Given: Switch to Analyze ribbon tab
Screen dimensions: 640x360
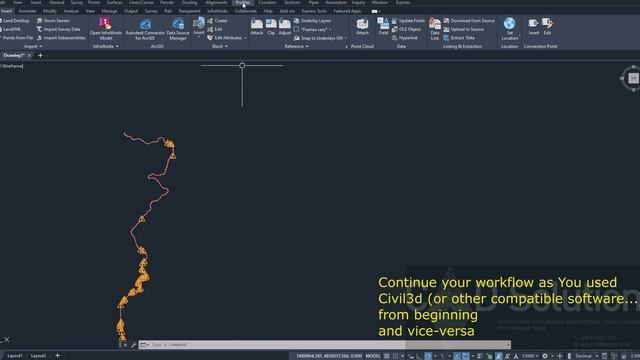Looking at the screenshot, I should (71, 11).
